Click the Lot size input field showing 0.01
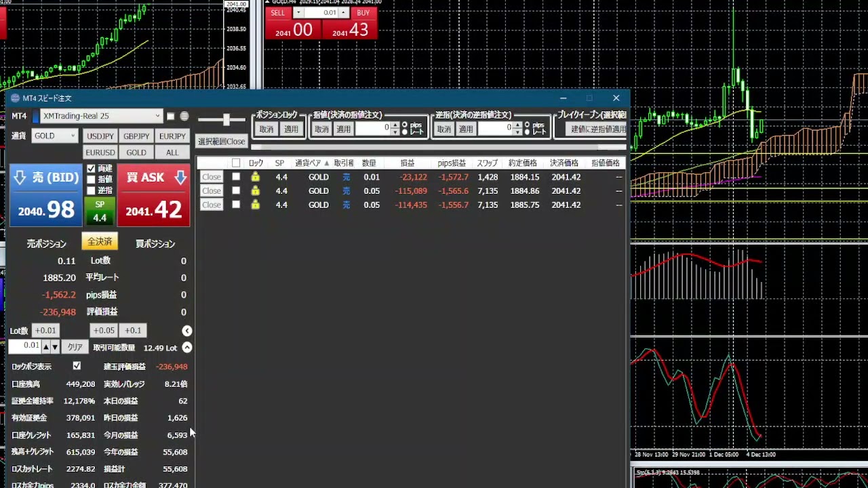The image size is (868, 488). click(24, 346)
